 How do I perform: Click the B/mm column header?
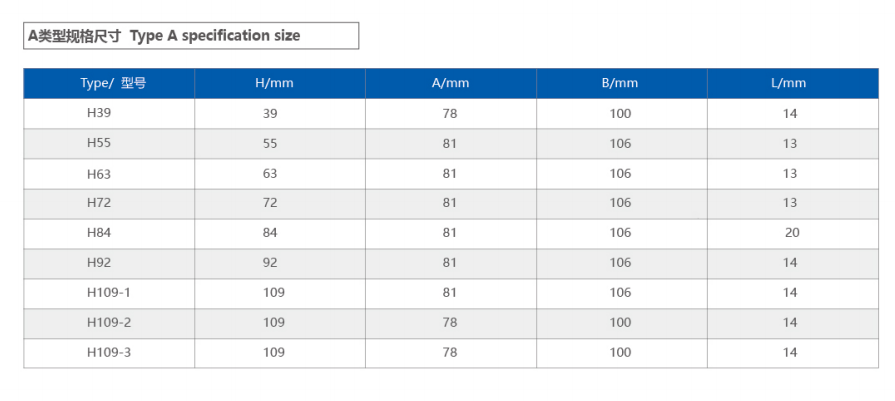coord(620,83)
